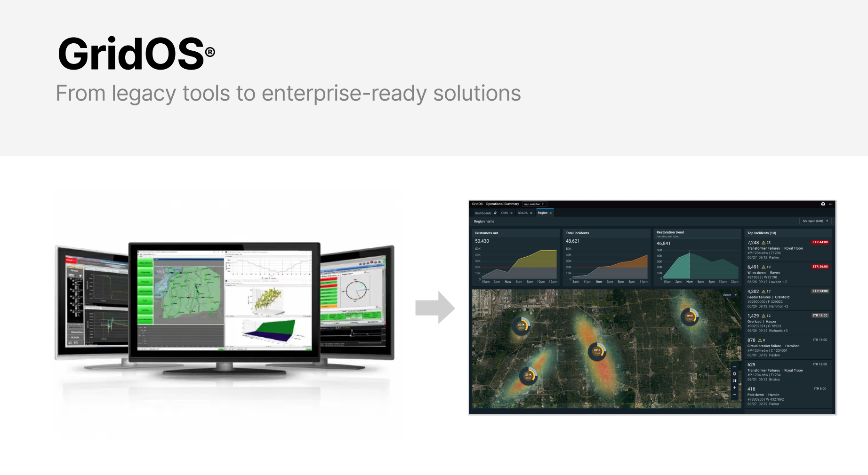Click the ETR 36:00 red badge
Image resolution: width=868 pixels, height=475 pixels.
(820, 267)
